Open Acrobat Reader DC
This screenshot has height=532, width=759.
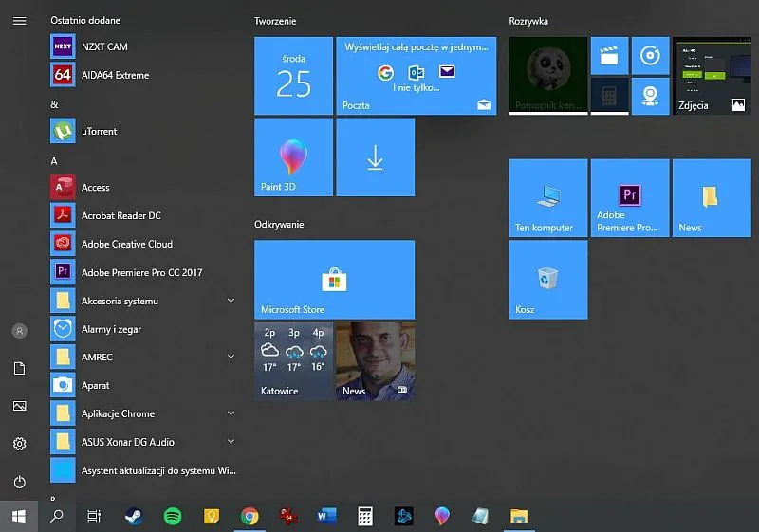[144, 215]
